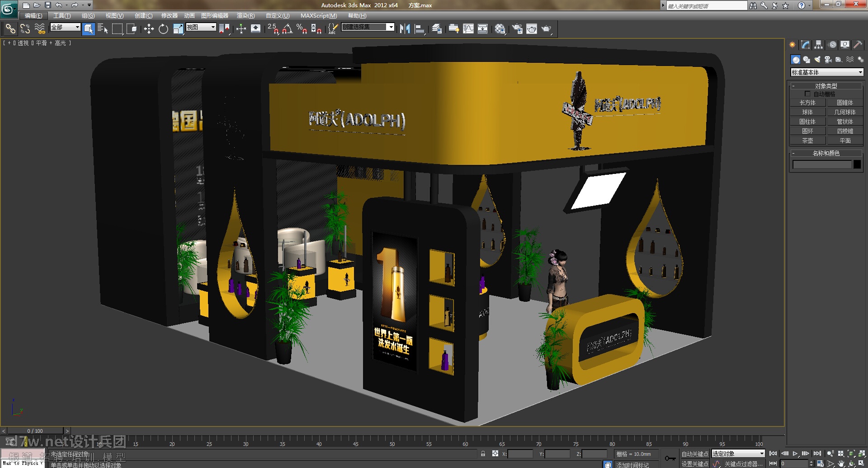The width and height of the screenshot is (868, 468).
Task: Toggle the keyboard shortcut override icon
Action: point(255,29)
